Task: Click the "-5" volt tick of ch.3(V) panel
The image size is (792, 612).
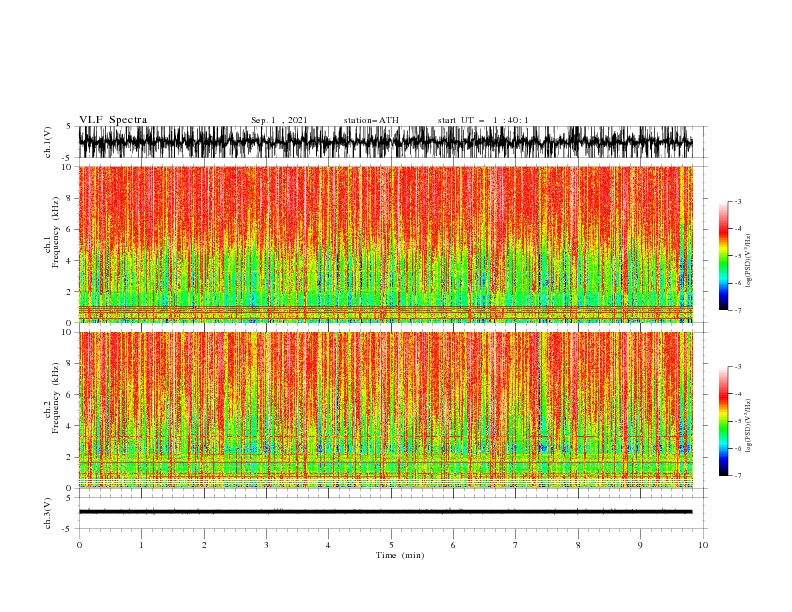Action: [68, 529]
